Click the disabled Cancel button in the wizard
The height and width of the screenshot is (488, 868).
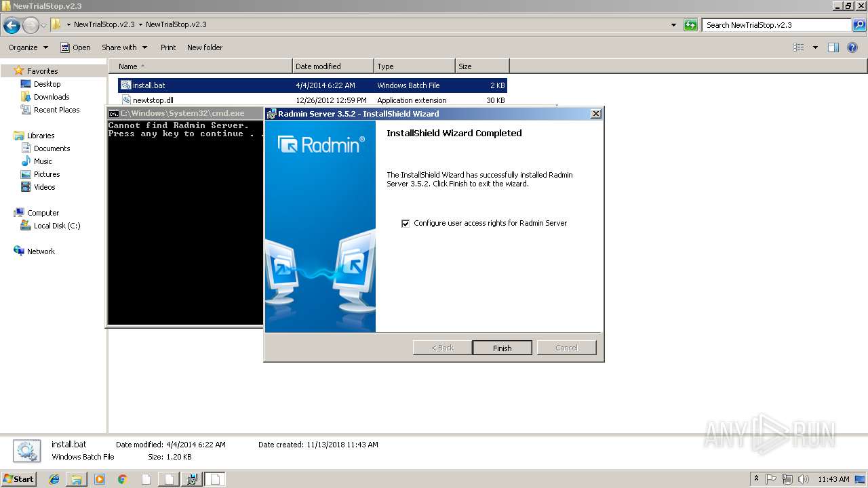coord(566,348)
